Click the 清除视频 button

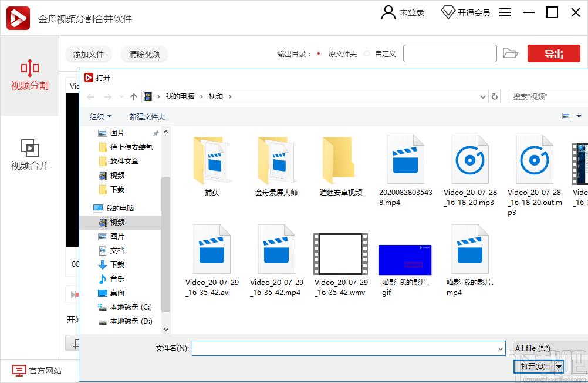(144, 54)
